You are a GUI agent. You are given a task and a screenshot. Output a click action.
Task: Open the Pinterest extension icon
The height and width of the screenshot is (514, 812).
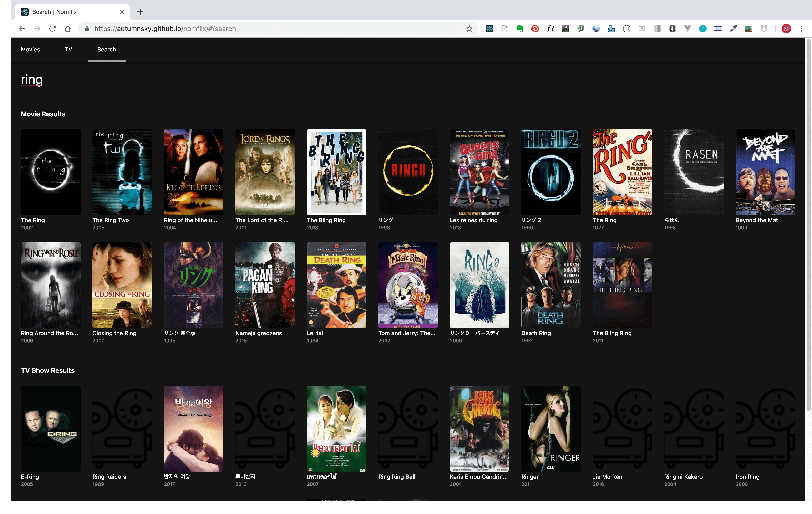535,29
